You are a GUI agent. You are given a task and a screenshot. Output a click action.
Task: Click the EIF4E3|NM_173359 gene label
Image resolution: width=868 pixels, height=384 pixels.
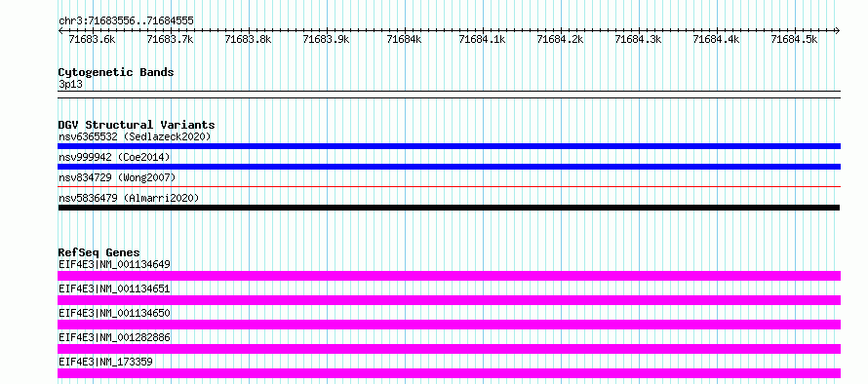pos(105,362)
